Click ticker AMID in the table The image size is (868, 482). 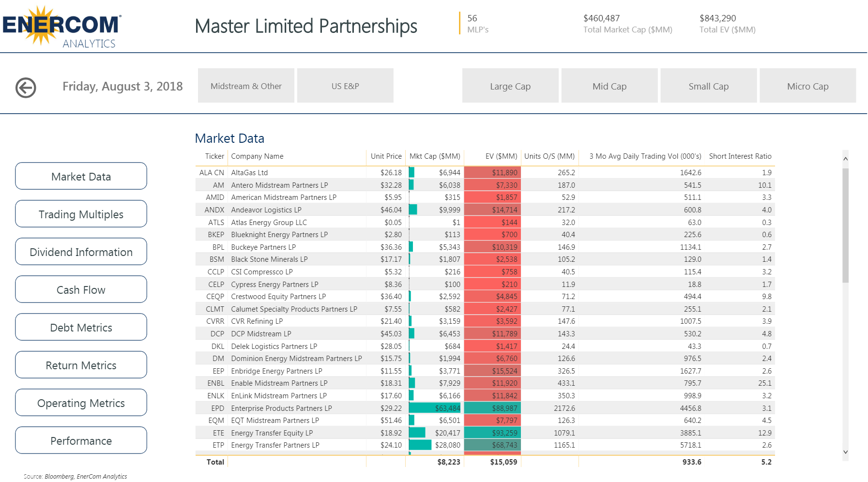click(215, 197)
